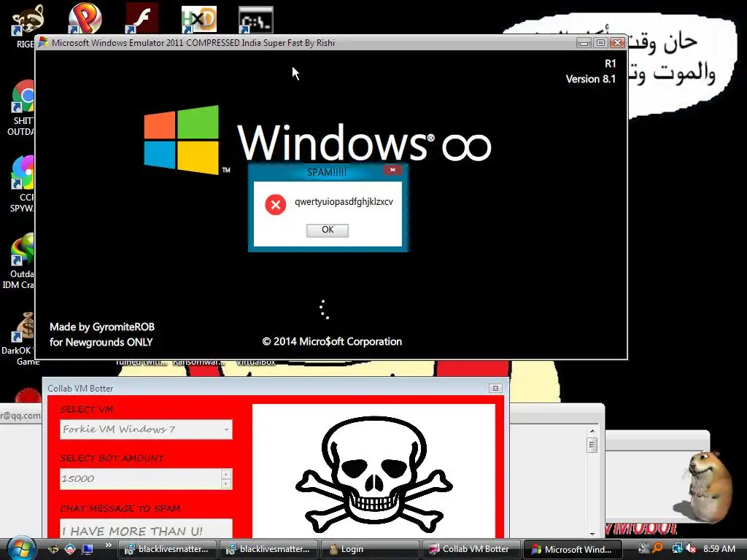
Task: Open the Chrome shortcut on the desktop
Action: 23,96
